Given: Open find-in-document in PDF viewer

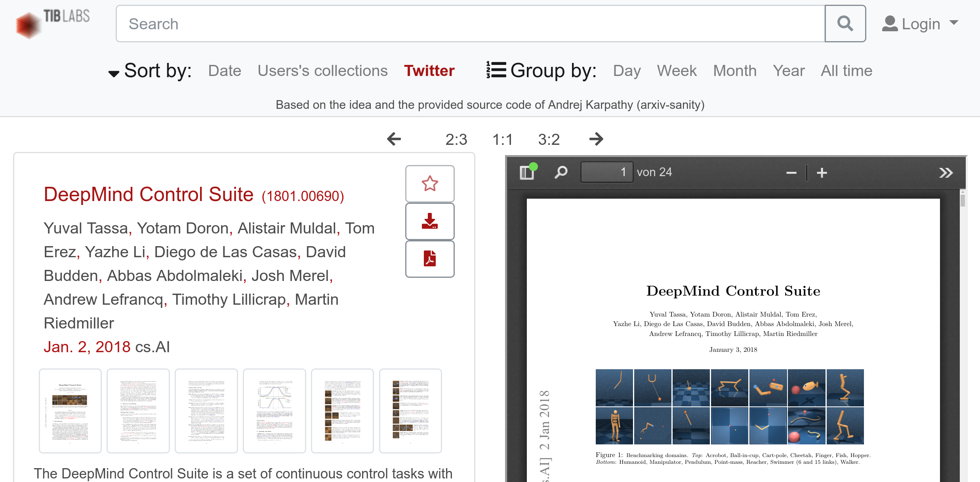Looking at the screenshot, I should [561, 173].
